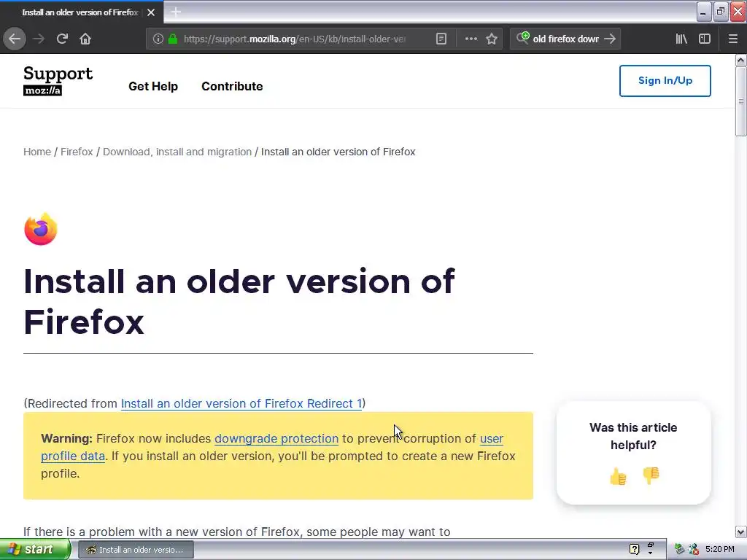Click the scrollbar down arrow
Image resolution: width=747 pixels, height=560 pixels.
pyautogui.click(x=741, y=532)
